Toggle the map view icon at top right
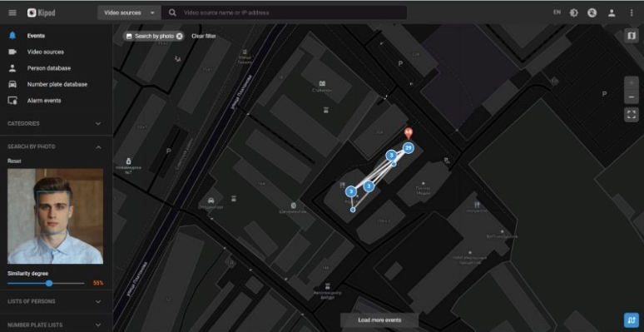Viewport: 644px width, 332px height. (x=632, y=36)
